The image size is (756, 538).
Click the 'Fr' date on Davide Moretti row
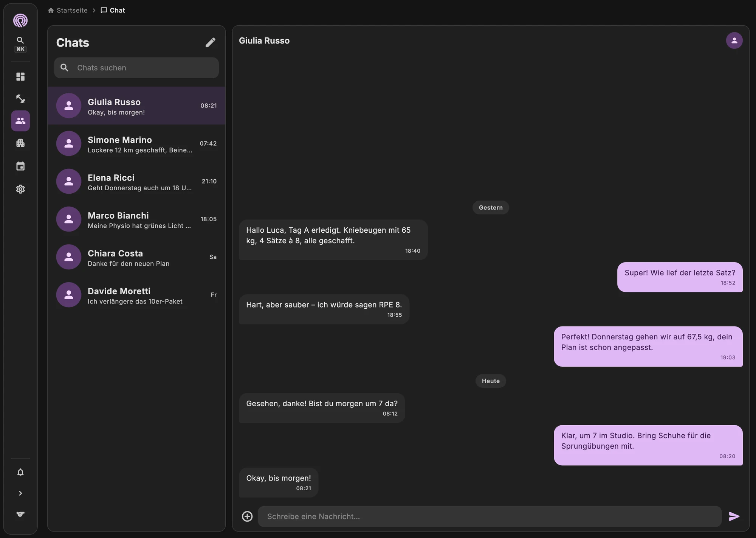pyautogui.click(x=214, y=295)
